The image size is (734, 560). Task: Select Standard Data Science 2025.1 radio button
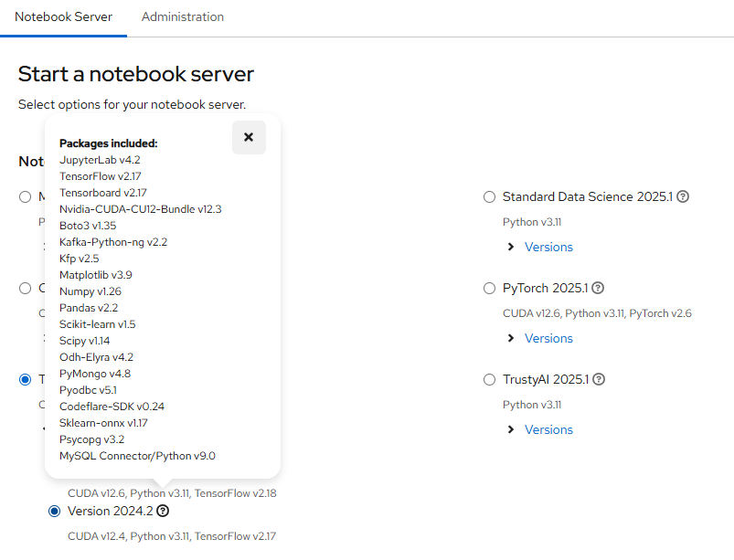(x=489, y=197)
